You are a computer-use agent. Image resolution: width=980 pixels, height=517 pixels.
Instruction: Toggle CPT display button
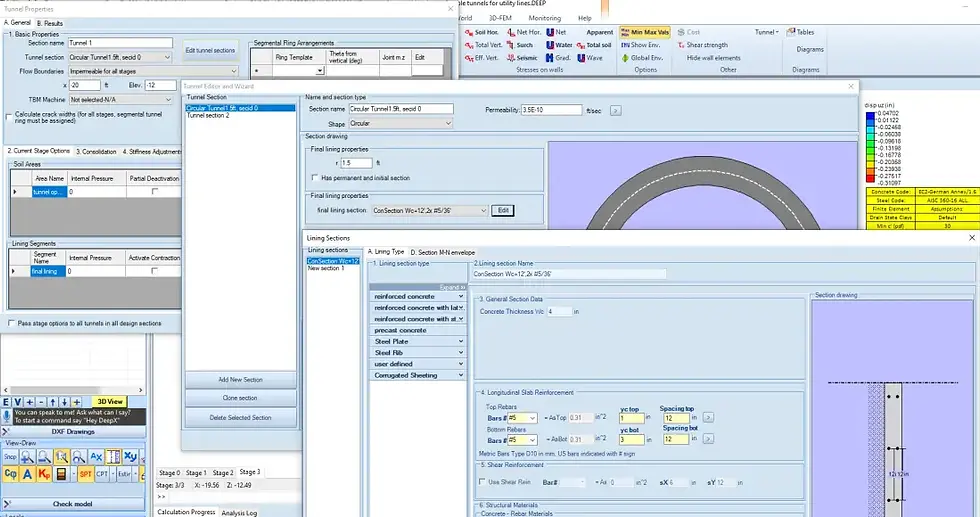102,474
